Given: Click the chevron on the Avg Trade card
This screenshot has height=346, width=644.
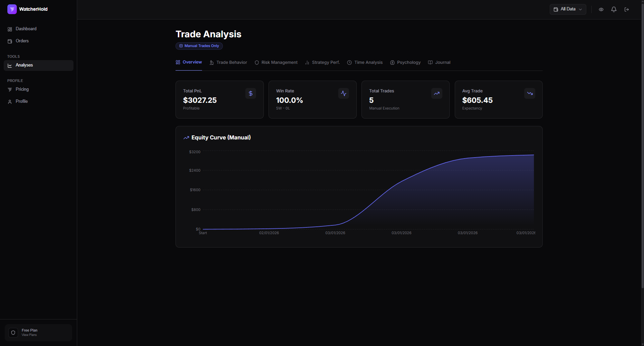Looking at the screenshot, I should (529, 93).
